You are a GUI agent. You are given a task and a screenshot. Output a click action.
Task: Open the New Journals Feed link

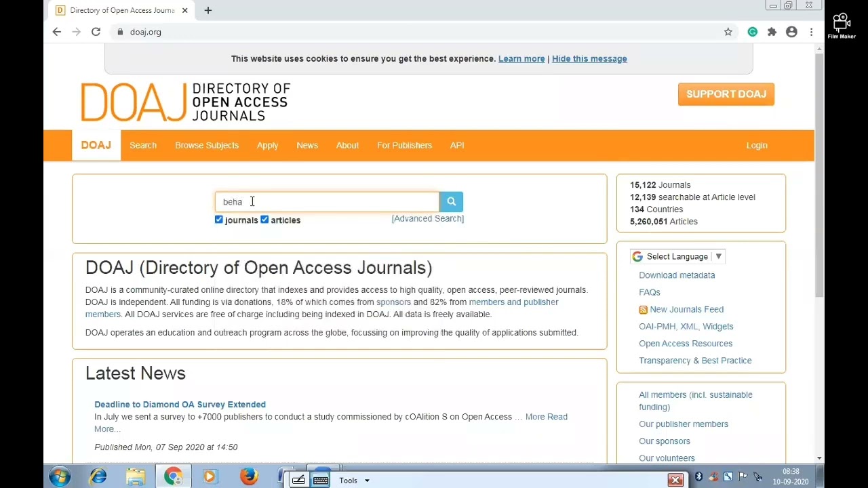(x=687, y=310)
